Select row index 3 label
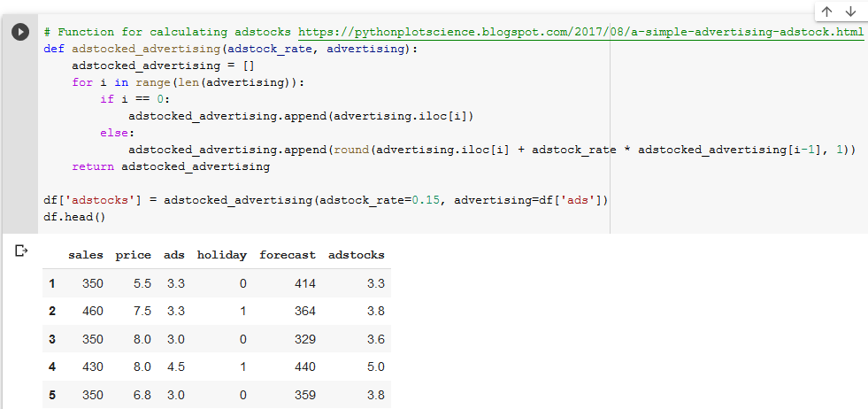Viewport: 868px width, 409px height. (x=52, y=339)
